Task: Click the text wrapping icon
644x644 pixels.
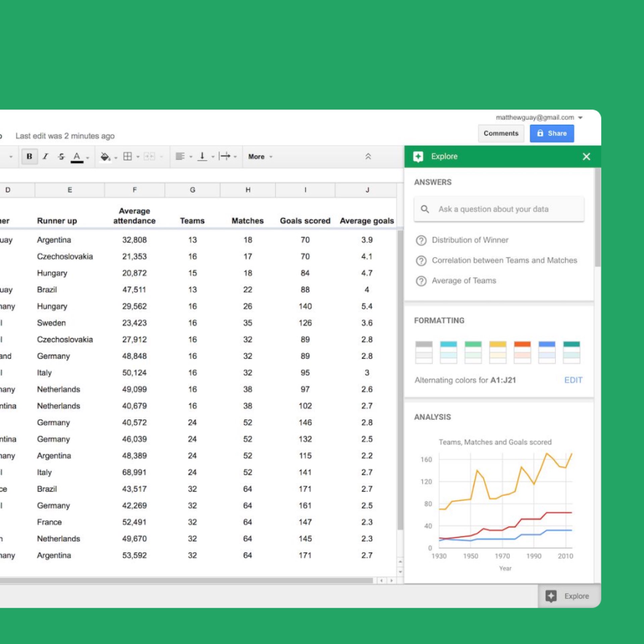Action: [226, 156]
